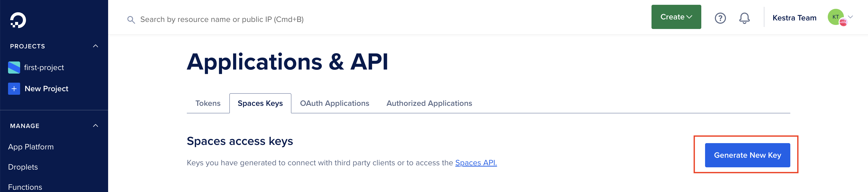Image resolution: width=868 pixels, height=192 pixels.
Task: Click the blue plus New Project icon
Action: click(14, 89)
